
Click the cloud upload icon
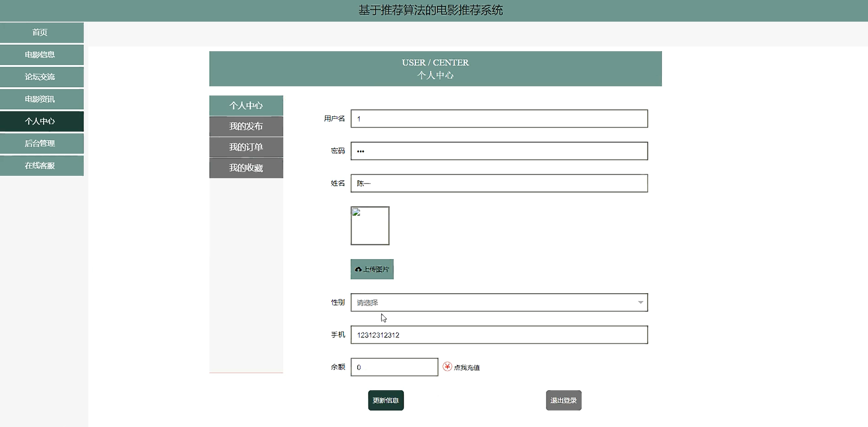[x=358, y=270]
